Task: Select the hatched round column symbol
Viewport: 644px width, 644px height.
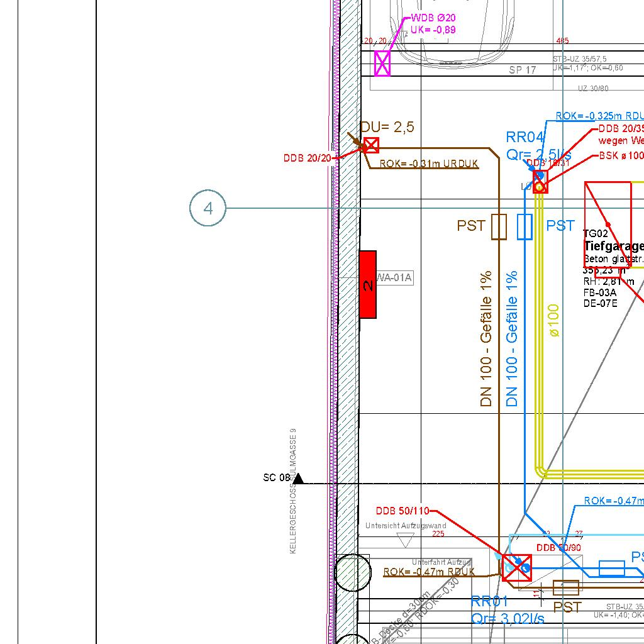Action: click(x=352, y=572)
